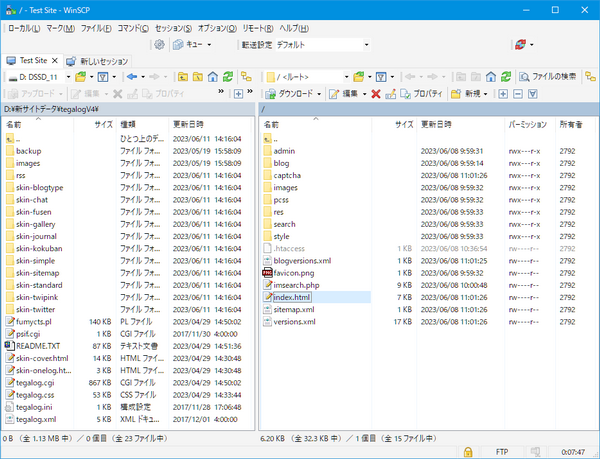Click local plus selection icon

coord(238,94)
